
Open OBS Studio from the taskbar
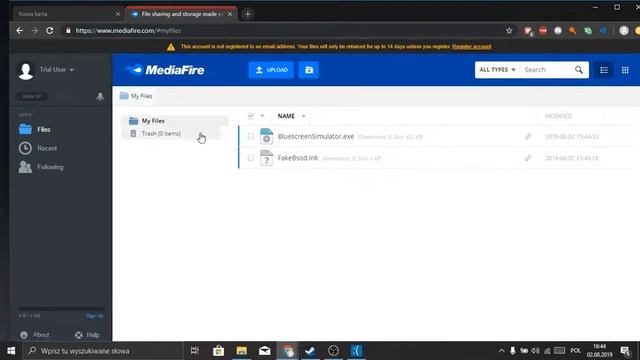333,351
